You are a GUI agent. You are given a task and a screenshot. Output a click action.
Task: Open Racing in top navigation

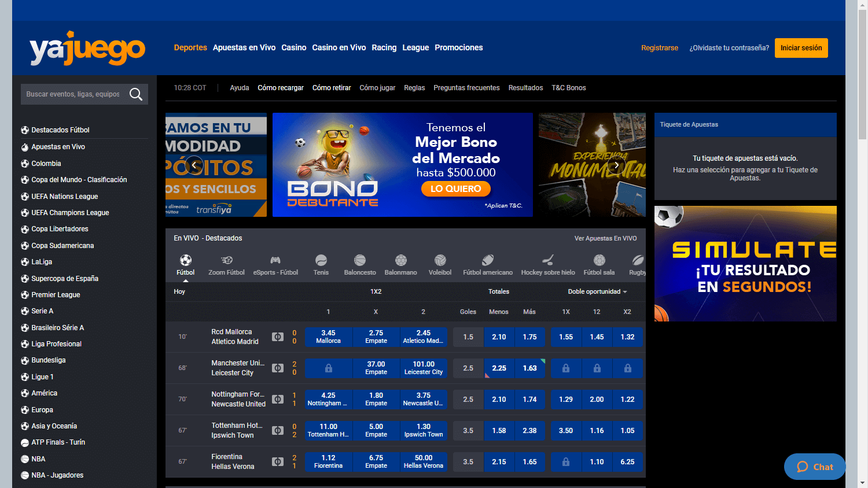click(384, 47)
